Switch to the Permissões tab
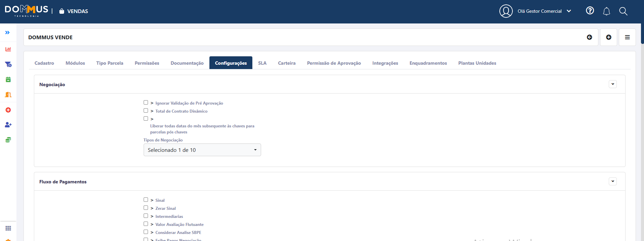Viewport: 644px width, 241px height. [x=147, y=63]
